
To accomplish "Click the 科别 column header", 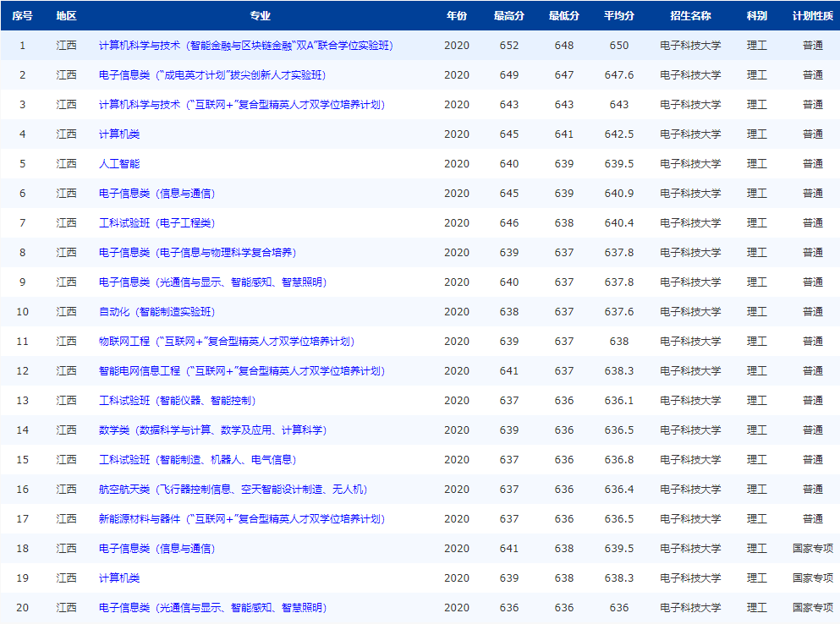I will pos(757,16).
